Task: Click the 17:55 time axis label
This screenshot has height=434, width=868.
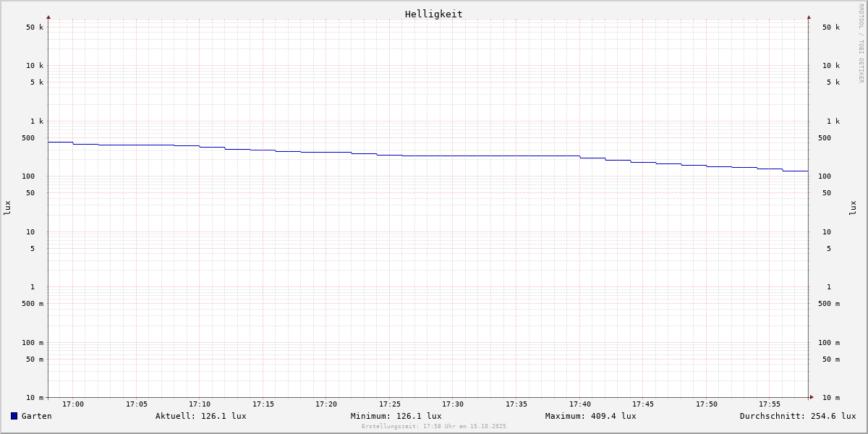Action: [770, 404]
